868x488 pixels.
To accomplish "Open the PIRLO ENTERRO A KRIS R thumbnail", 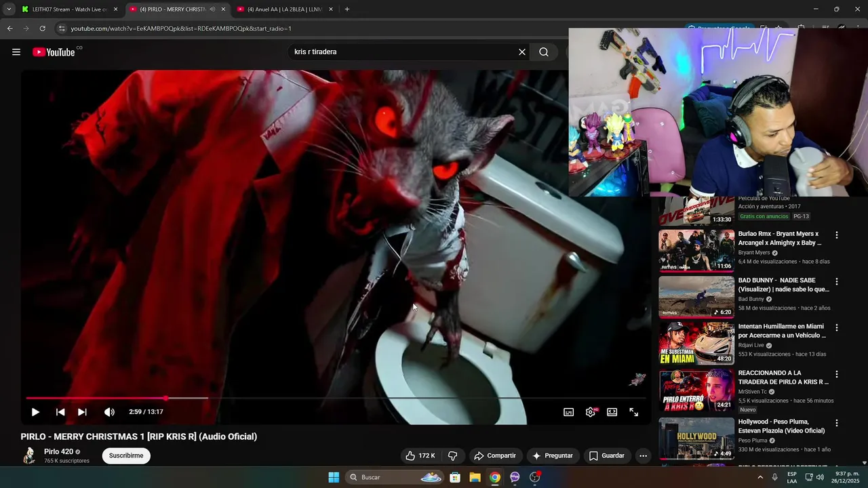I will tap(696, 390).
